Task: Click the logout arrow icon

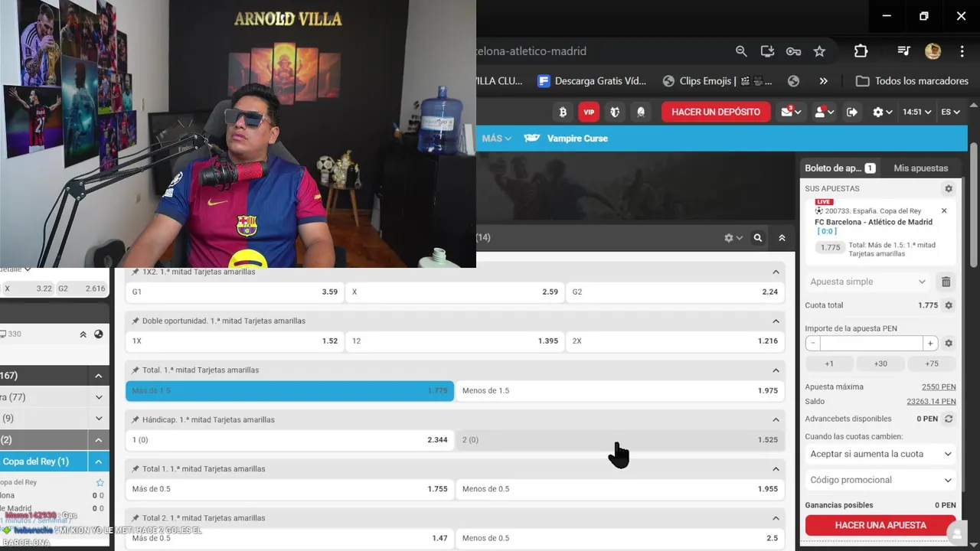Action: coord(852,112)
